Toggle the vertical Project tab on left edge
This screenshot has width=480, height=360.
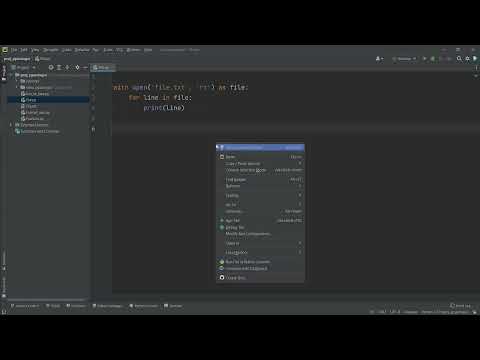coord(4,72)
